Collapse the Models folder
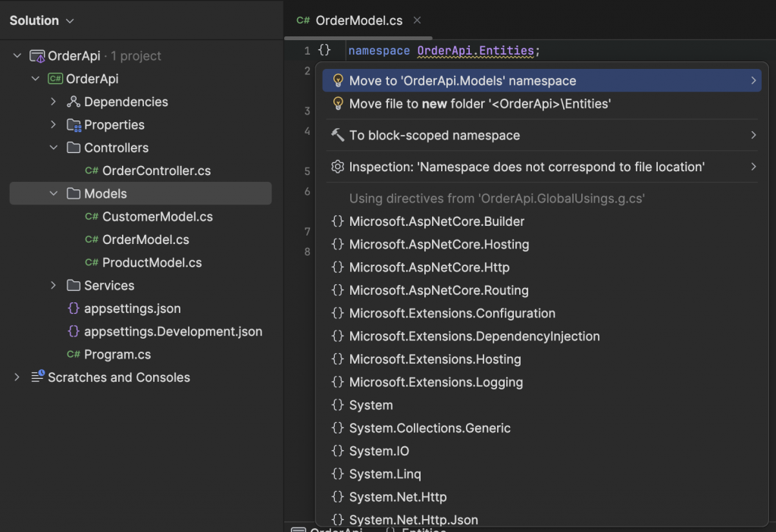This screenshot has height=532, width=776. coord(53,194)
